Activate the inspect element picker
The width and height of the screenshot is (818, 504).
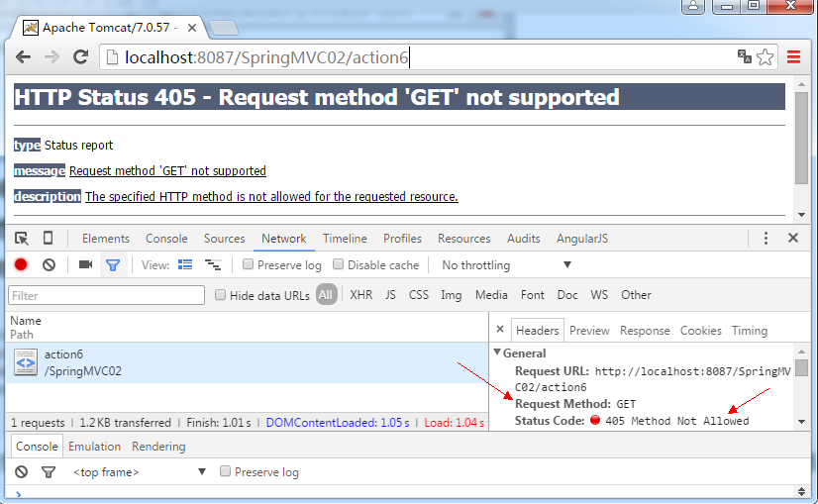click(22, 239)
